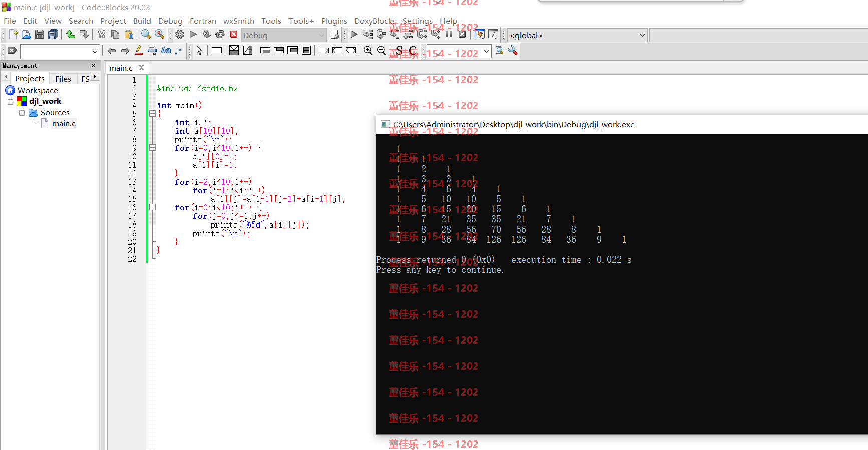Open the Replace tool
Image resolution: width=868 pixels, height=450 pixels.
coord(159,34)
